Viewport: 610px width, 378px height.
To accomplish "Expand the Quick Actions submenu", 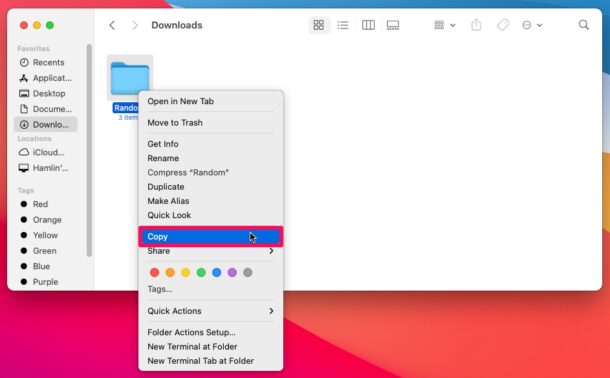I will tap(211, 311).
